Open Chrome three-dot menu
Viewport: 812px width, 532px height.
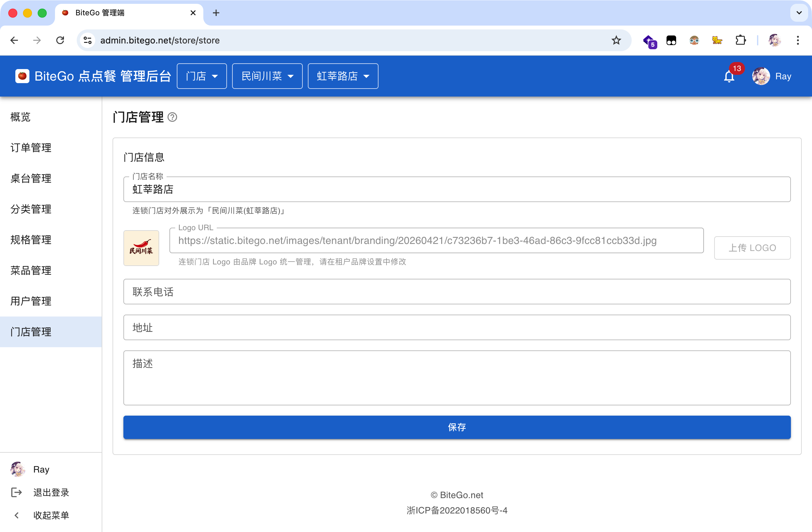(798, 40)
